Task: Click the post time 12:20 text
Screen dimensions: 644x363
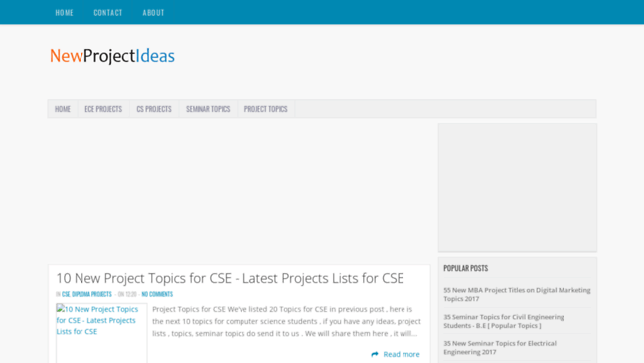Action: coord(131,294)
